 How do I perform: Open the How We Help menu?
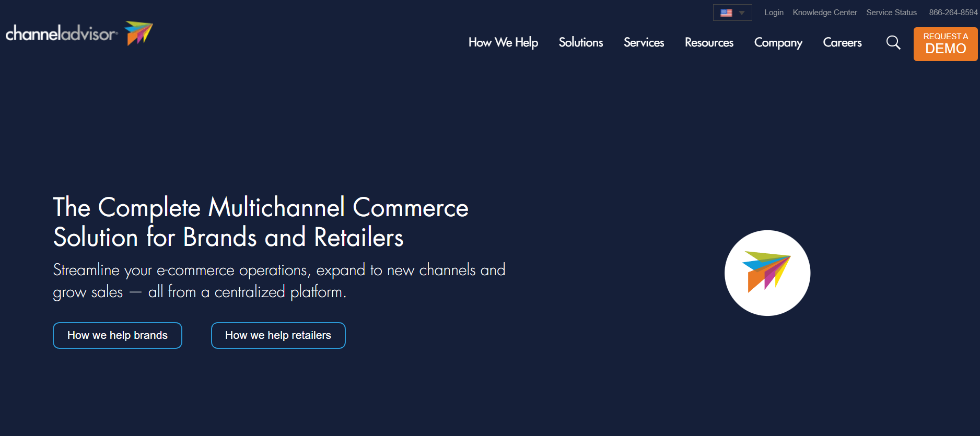[503, 42]
